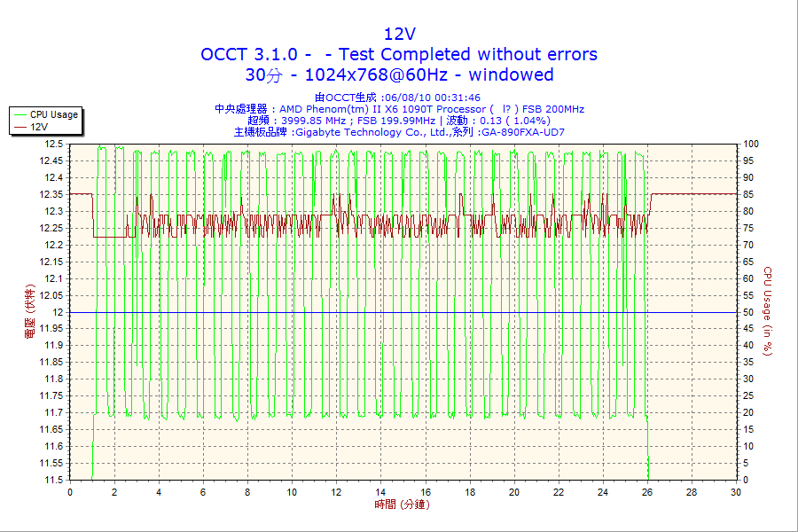Click the red 12V legend line sample
This screenshot has width=798, height=532.
20,127
